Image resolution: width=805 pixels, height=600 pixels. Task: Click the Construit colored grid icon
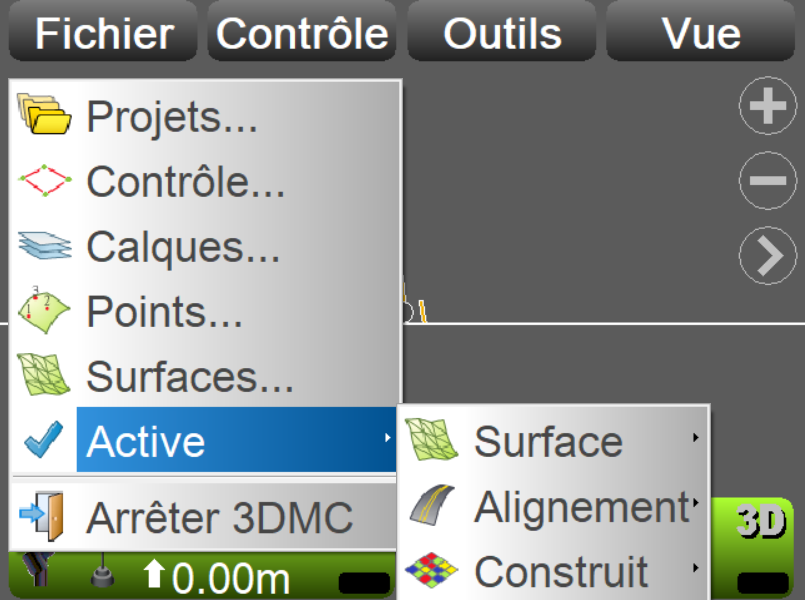[x=432, y=572]
